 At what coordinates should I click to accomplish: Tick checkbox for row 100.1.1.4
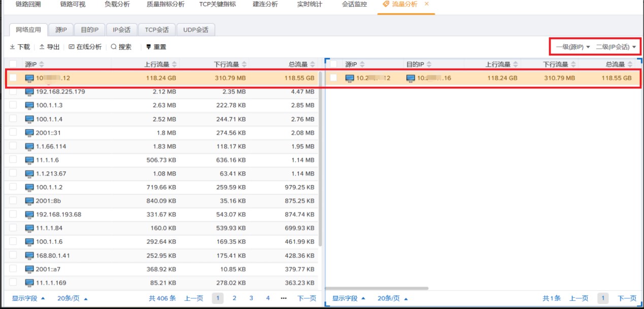(13, 119)
